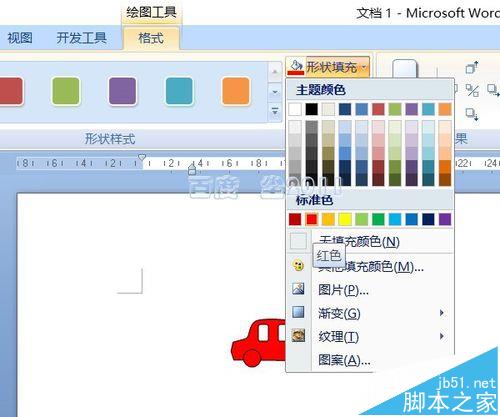Open Texture 纹理(T) submenu

[x=370, y=337]
